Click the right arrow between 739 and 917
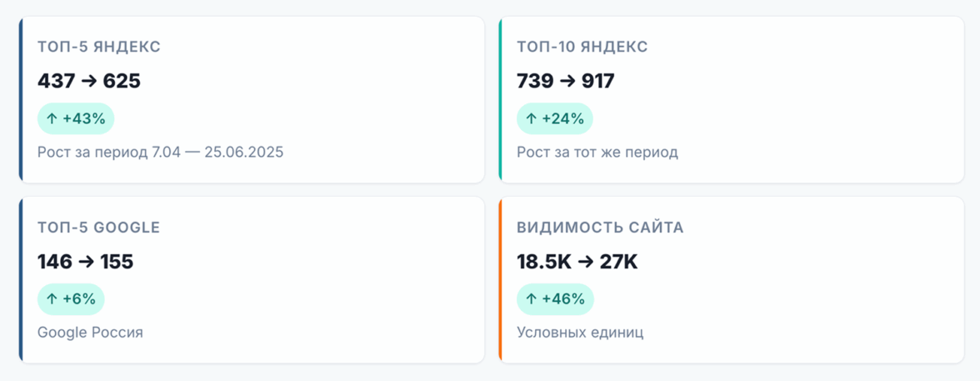 tap(567, 81)
